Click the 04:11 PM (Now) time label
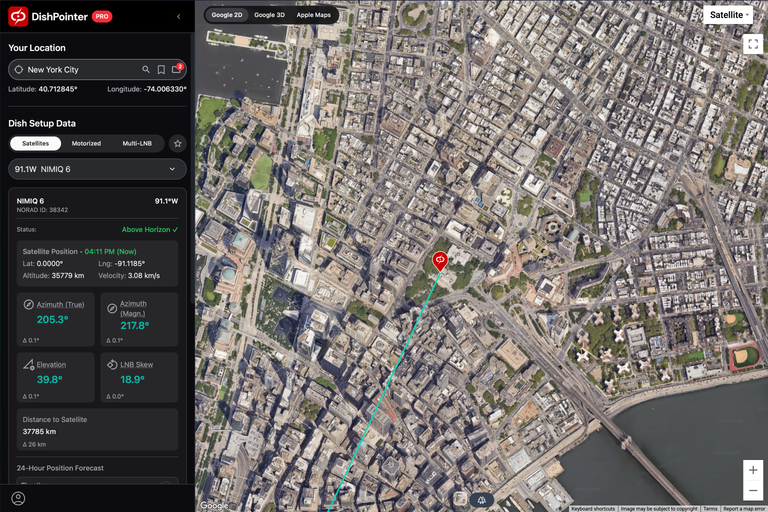 [110, 251]
